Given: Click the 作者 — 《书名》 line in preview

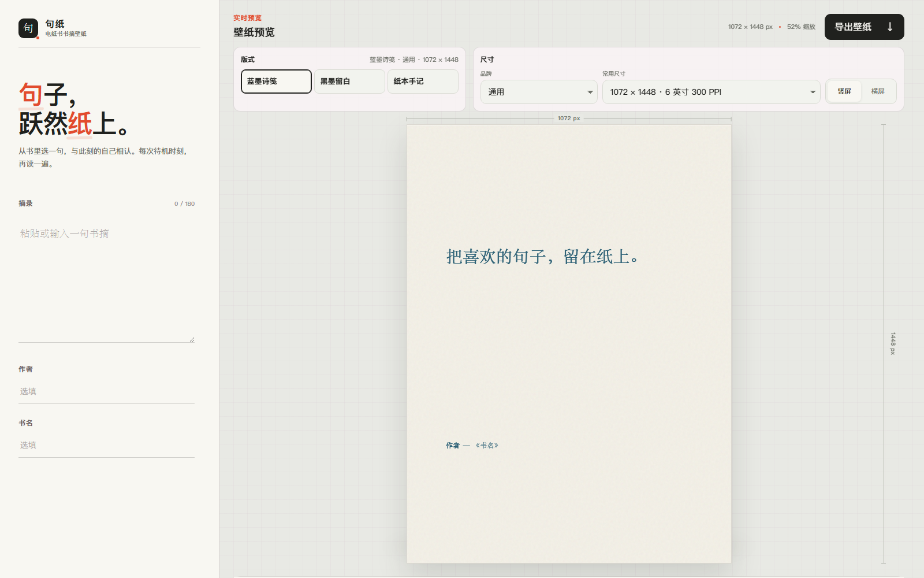Looking at the screenshot, I should 472,446.
